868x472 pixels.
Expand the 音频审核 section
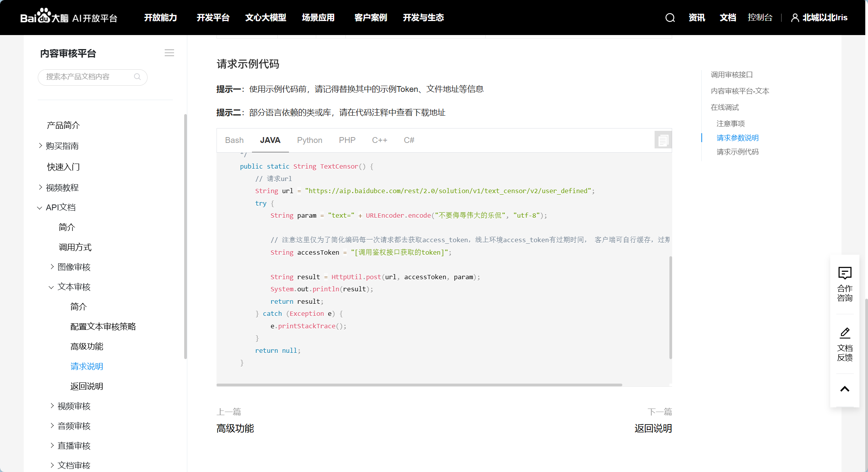[52, 426]
